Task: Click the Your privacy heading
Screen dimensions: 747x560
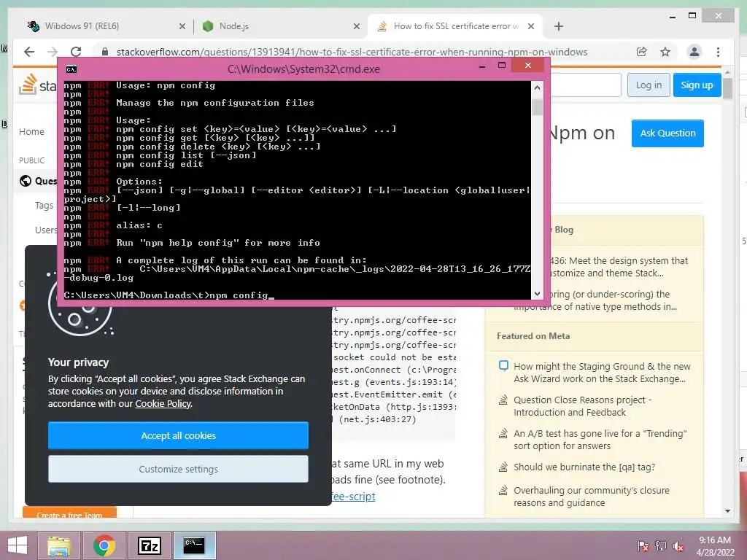Action: [78, 362]
